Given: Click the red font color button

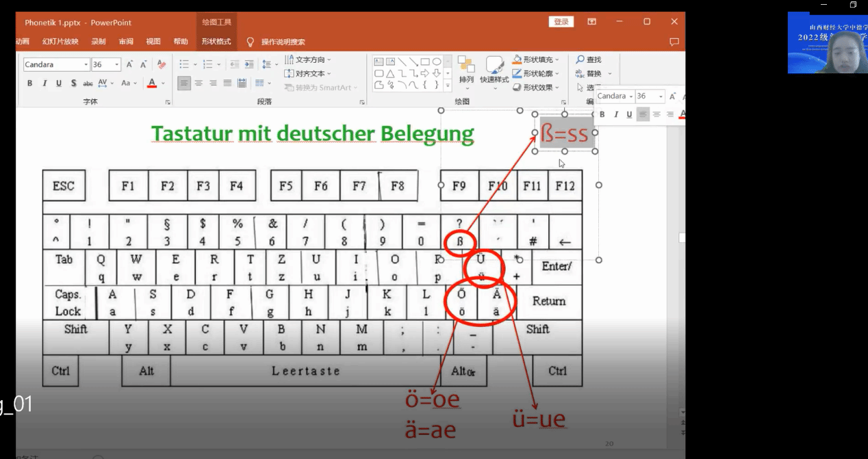Looking at the screenshot, I should coord(152,83).
